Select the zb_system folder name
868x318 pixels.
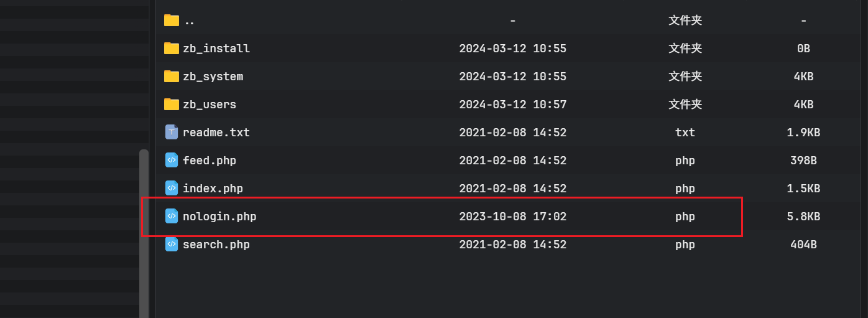click(x=213, y=77)
